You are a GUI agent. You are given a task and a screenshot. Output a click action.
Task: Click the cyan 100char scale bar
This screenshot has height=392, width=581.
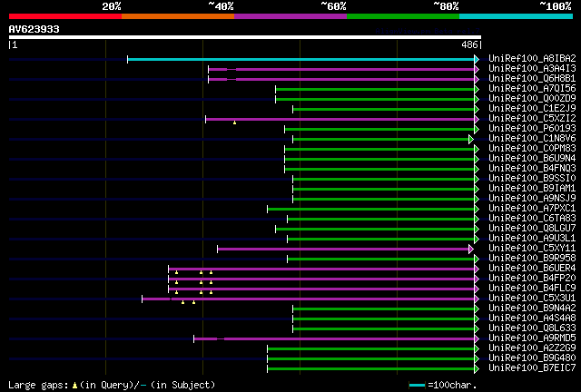(417, 386)
